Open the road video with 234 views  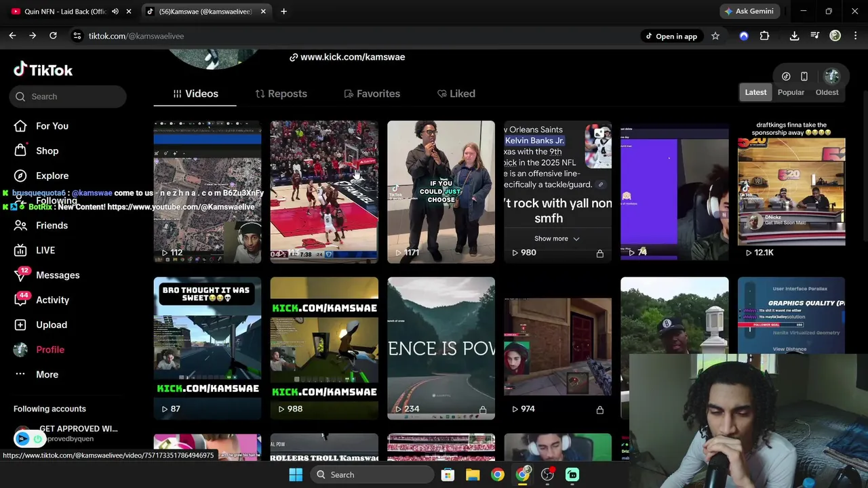441,348
